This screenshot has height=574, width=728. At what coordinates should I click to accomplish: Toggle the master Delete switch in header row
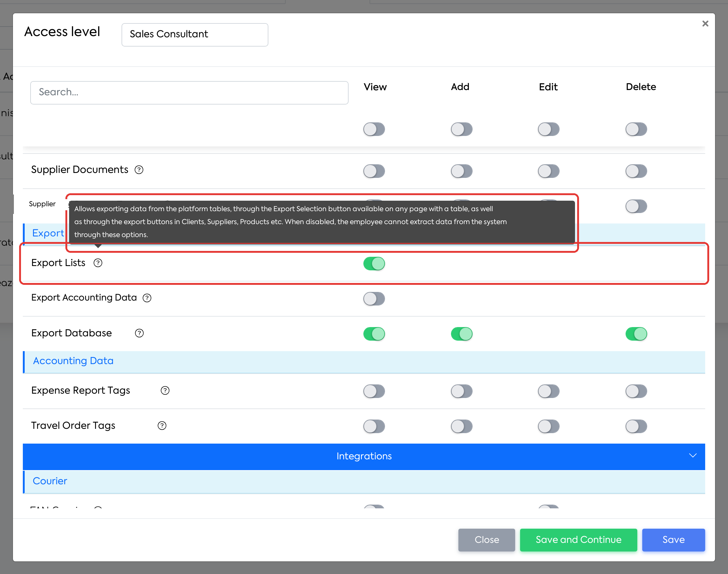tap(636, 129)
